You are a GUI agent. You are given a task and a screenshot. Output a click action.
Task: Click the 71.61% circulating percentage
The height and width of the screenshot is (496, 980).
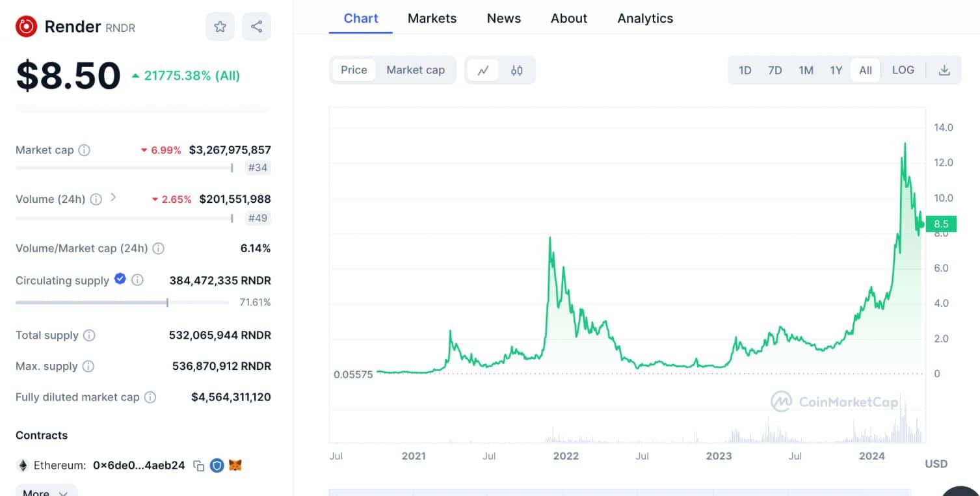pos(255,302)
